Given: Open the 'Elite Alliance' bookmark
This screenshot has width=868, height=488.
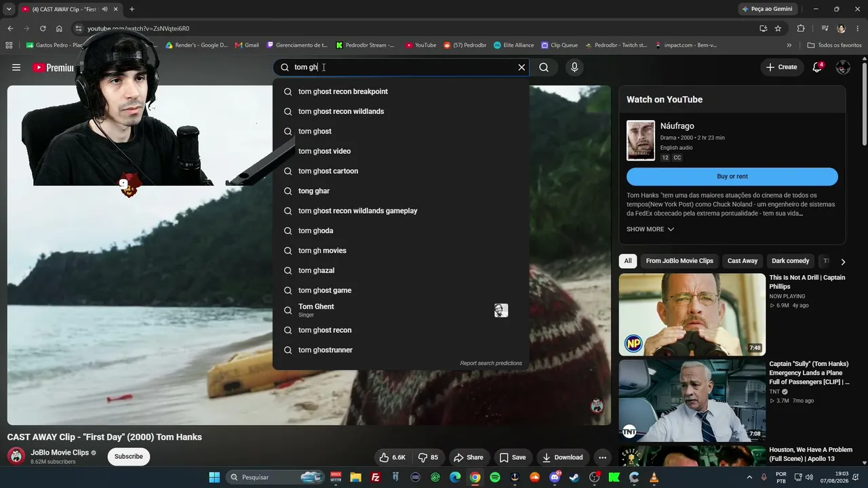Looking at the screenshot, I should coord(514,45).
